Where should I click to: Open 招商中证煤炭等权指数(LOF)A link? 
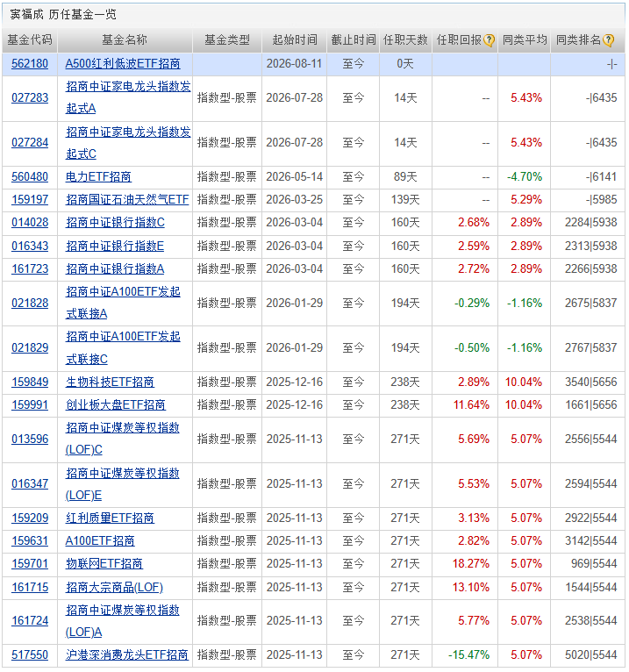coord(122,621)
